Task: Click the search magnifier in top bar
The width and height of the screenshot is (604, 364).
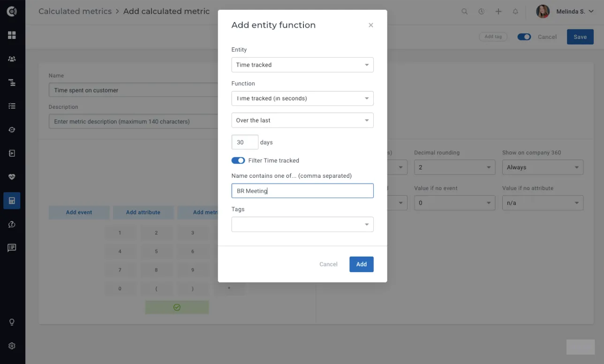Action: click(x=465, y=11)
